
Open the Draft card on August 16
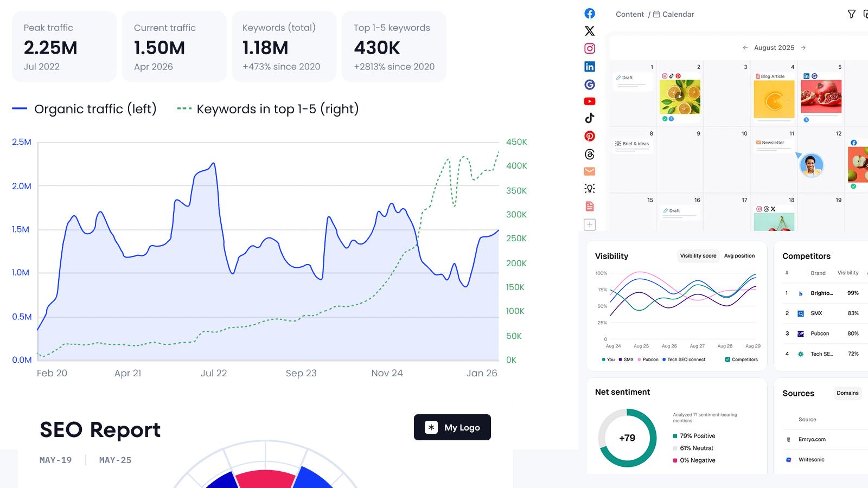pos(680,213)
